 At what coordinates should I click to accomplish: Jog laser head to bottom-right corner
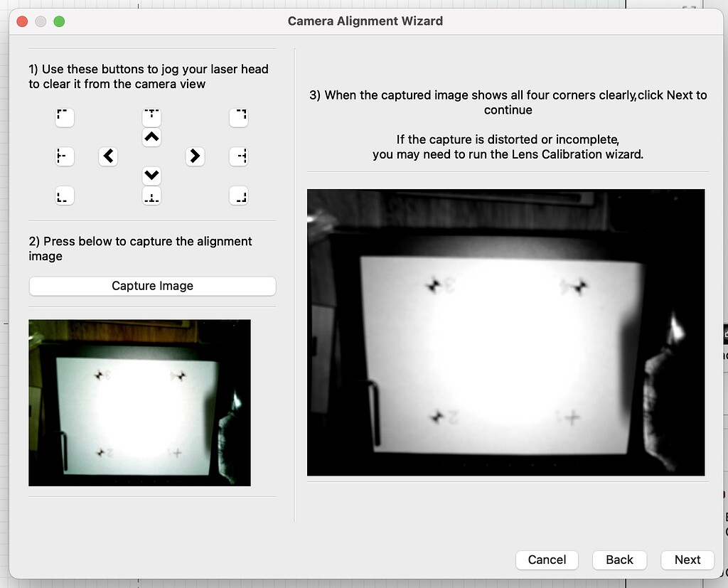tap(238, 196)
